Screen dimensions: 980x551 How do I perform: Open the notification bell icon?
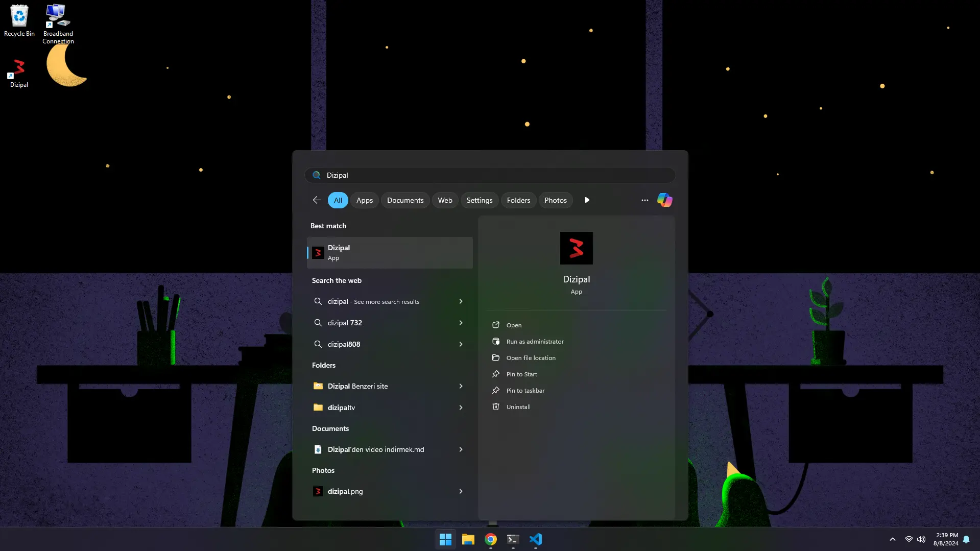(x=966, y=539)
